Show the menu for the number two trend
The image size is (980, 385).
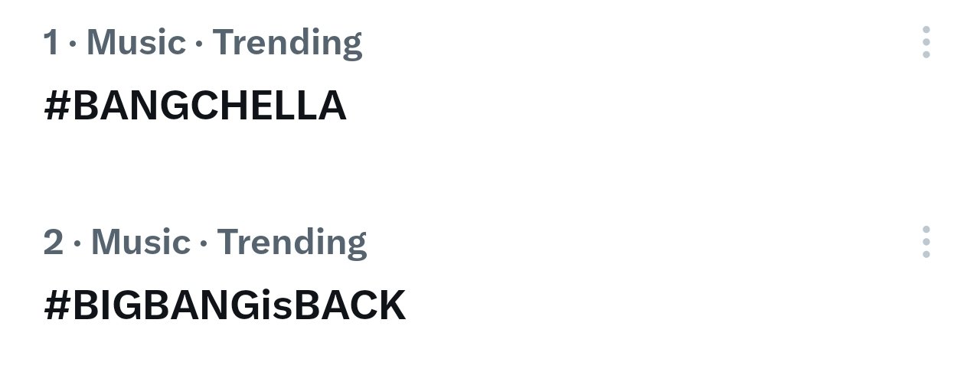click(x=926, y=242)
